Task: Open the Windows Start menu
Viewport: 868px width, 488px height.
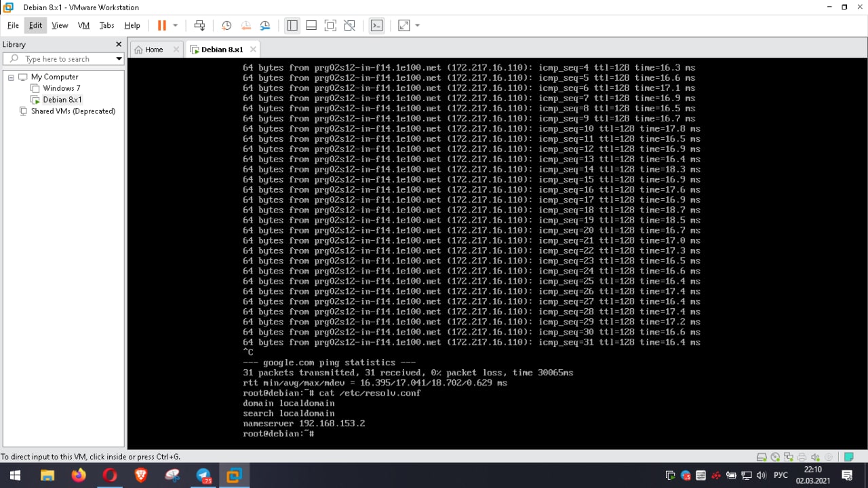Action: click(x=15, y=475)
